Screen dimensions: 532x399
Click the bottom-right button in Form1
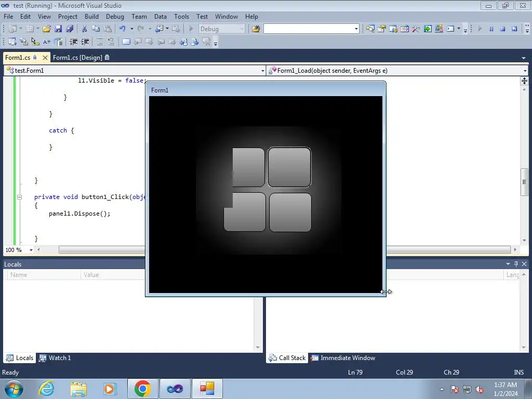(290, 212)
